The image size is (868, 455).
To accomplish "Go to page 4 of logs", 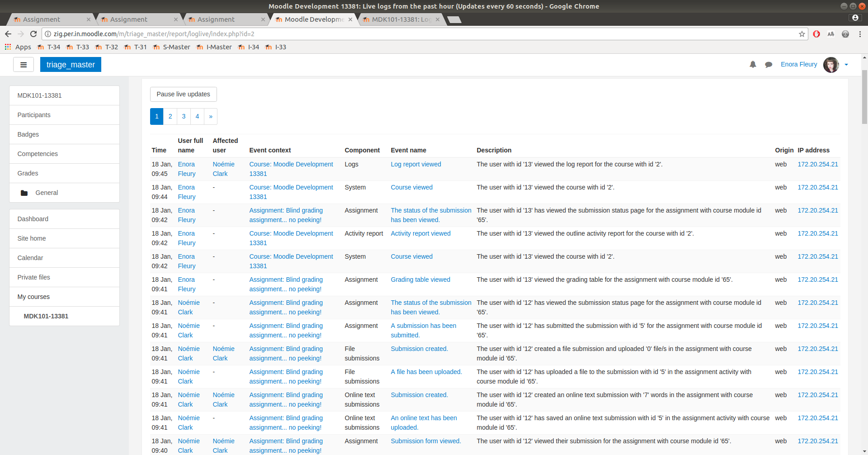I will [x=197, y=116].
